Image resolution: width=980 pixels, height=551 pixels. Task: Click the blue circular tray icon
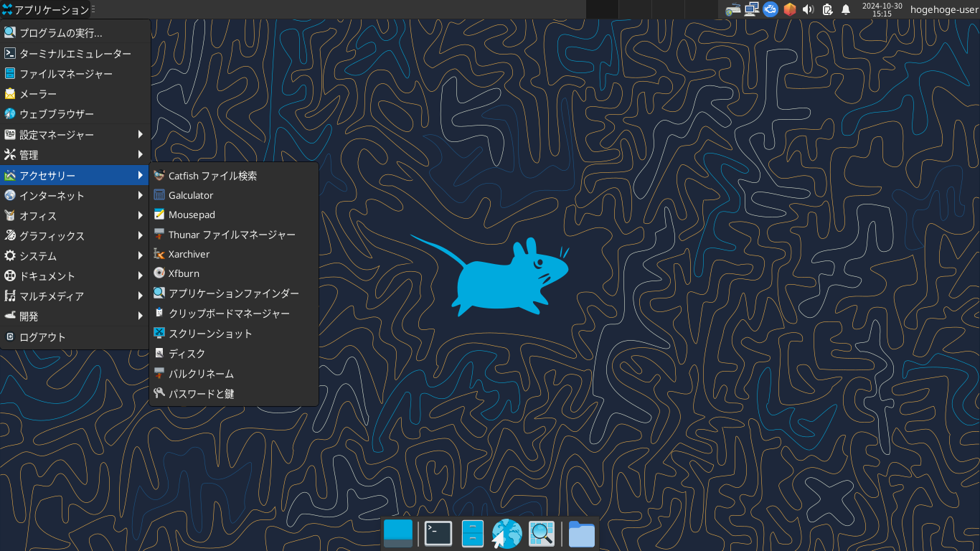[x=771, y=9]
